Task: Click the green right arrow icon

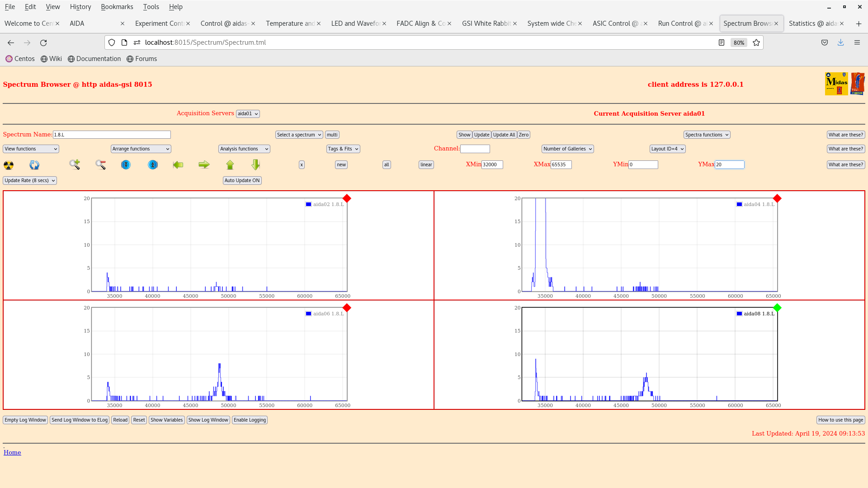Action: point(204,165)
